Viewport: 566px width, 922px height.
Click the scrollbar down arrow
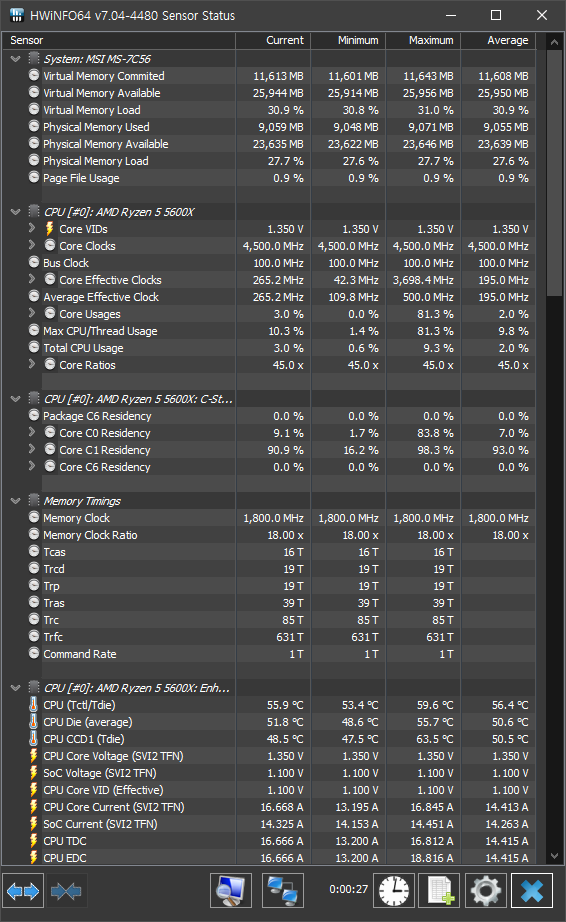point(554,856)
